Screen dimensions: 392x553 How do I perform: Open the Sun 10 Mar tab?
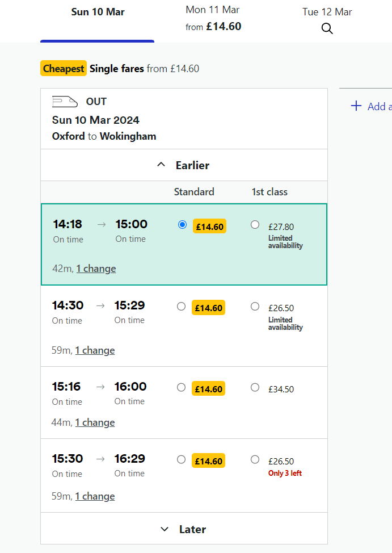pos(98,12)
